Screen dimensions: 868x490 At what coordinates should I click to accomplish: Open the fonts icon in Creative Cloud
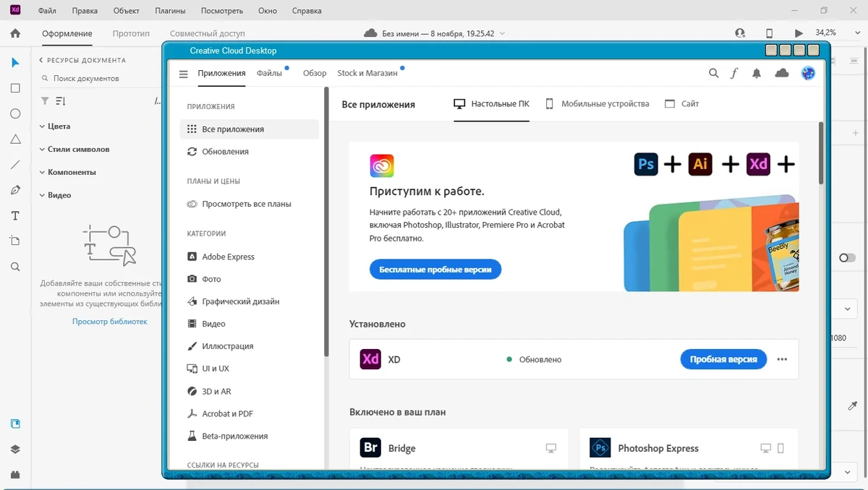[734, 73]
